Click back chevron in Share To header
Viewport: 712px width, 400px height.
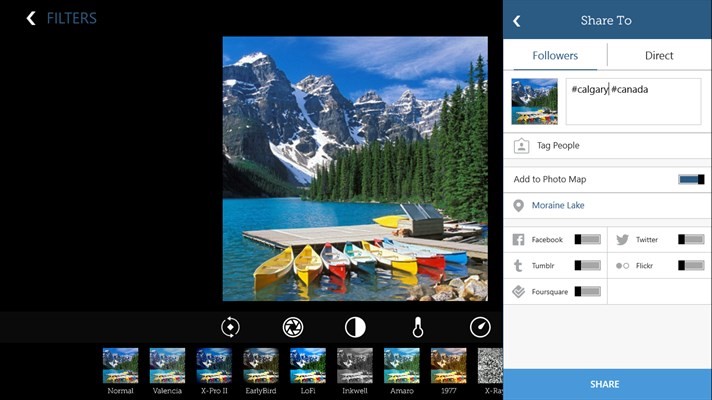point(517,20)
